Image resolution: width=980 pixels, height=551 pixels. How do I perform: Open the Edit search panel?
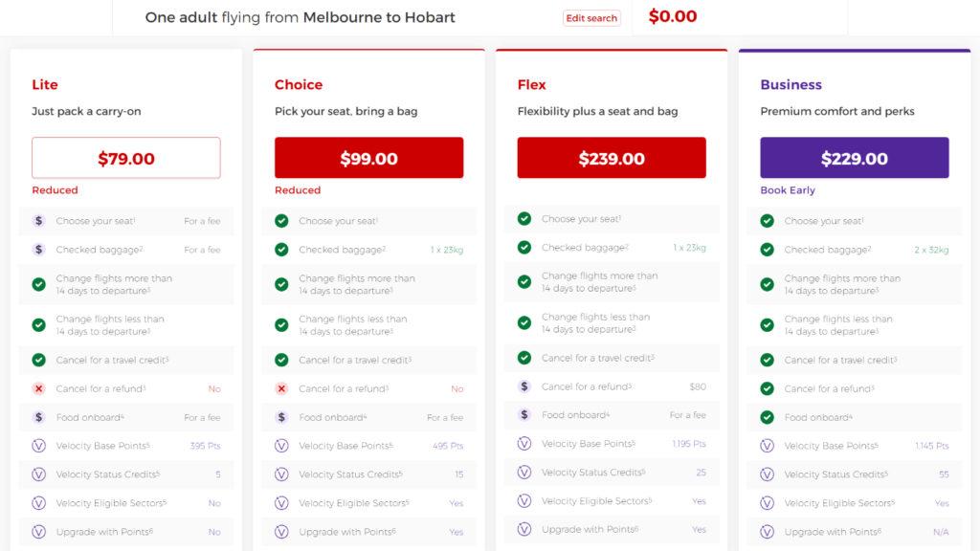[x=591, y=17]
